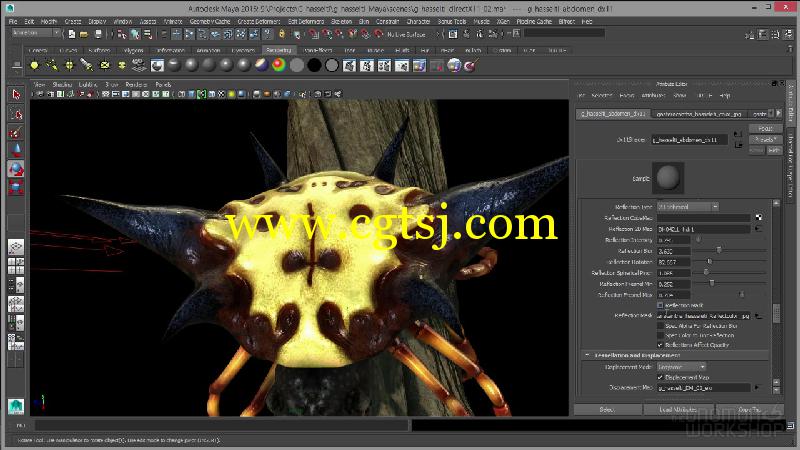The image size is (800, 450).
Task: Switch to the Polygons shelf tab
Action: [x=133, y=51]
